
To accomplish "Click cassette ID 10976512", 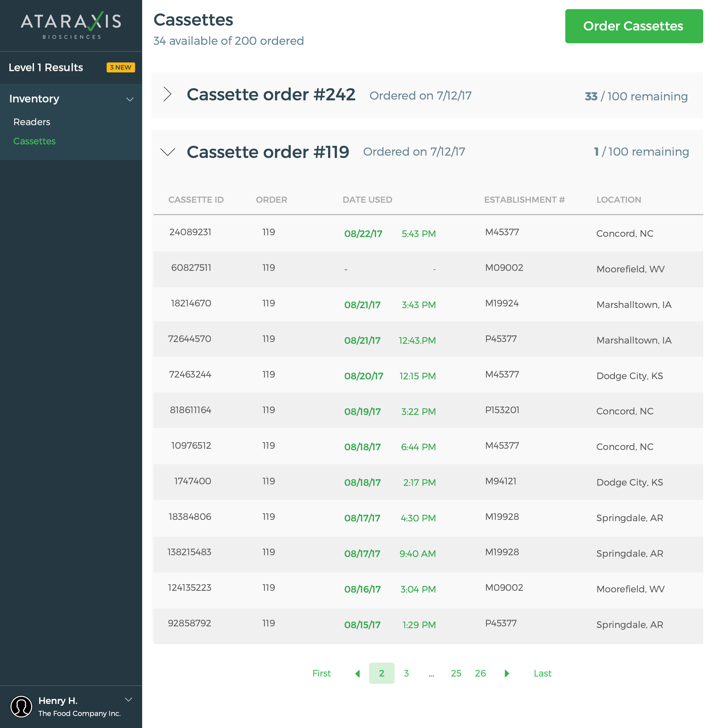I will coord(191,445).
